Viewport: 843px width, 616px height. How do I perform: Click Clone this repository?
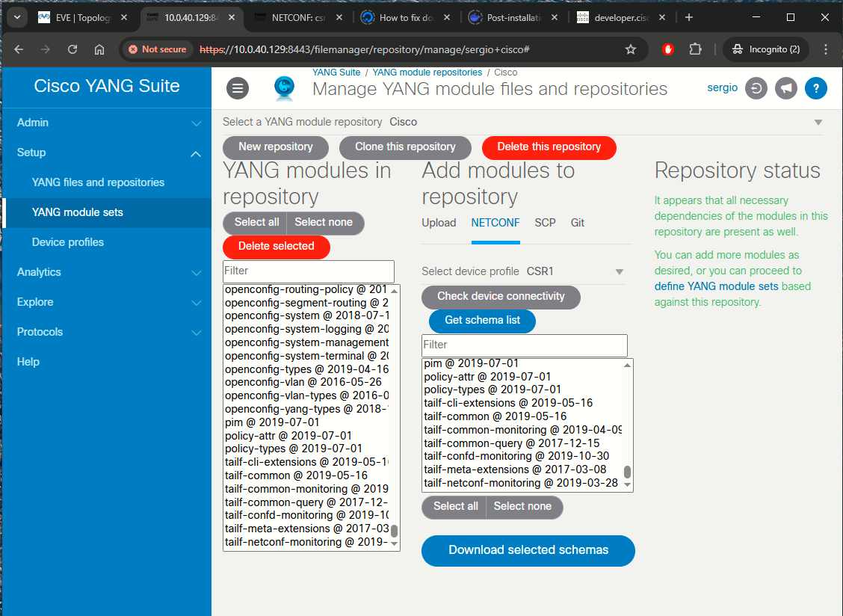(x=405, y=147)
